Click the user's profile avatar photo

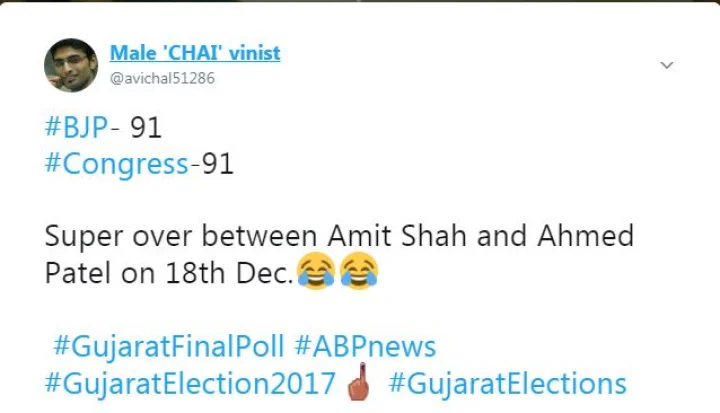pos(70,65)
